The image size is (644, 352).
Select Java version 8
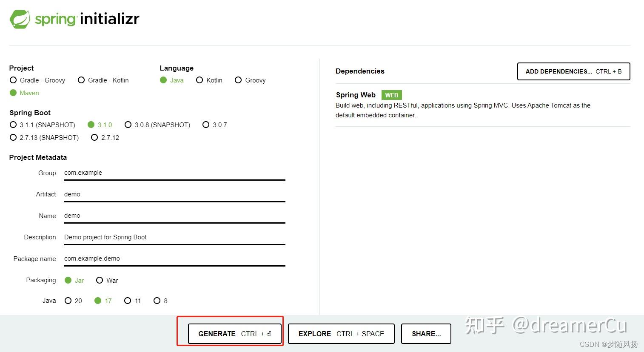pos(157,301)
